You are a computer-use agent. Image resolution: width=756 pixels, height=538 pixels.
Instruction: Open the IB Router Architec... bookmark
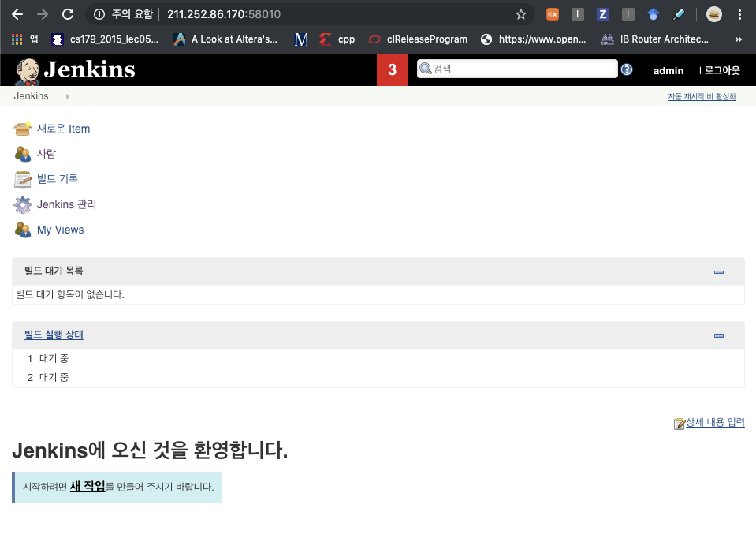[x=655, y=39]
